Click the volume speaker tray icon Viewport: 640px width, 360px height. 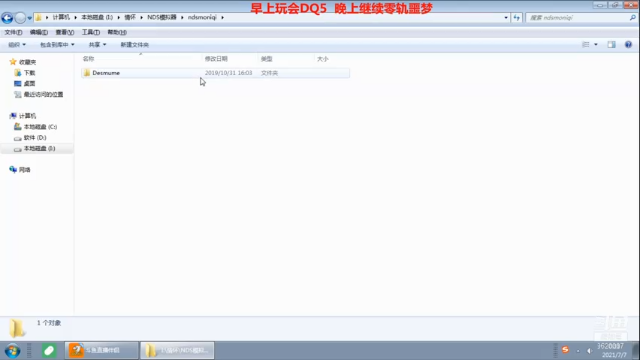589,351
